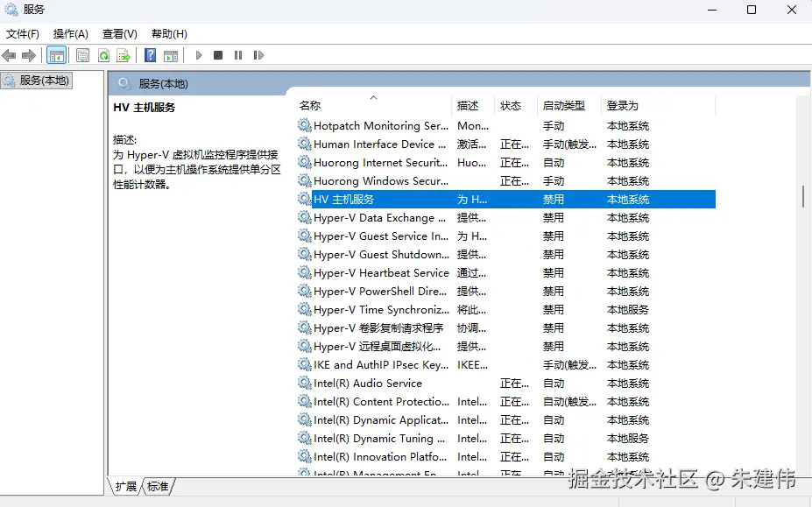The width and height of the screenshot is (812, 507).
Task: Open the 帮助(H) menu
Action: tap(169, 34)
